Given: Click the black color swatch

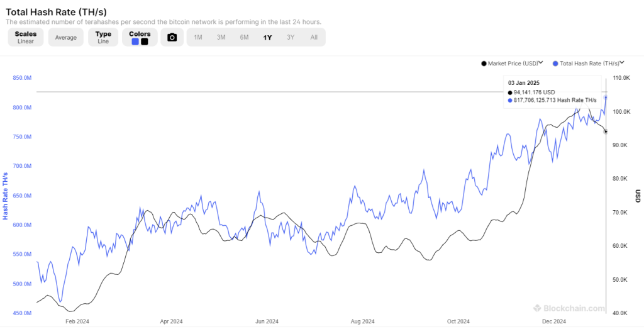Looking at the screenshot, I should tap(145, 42).
